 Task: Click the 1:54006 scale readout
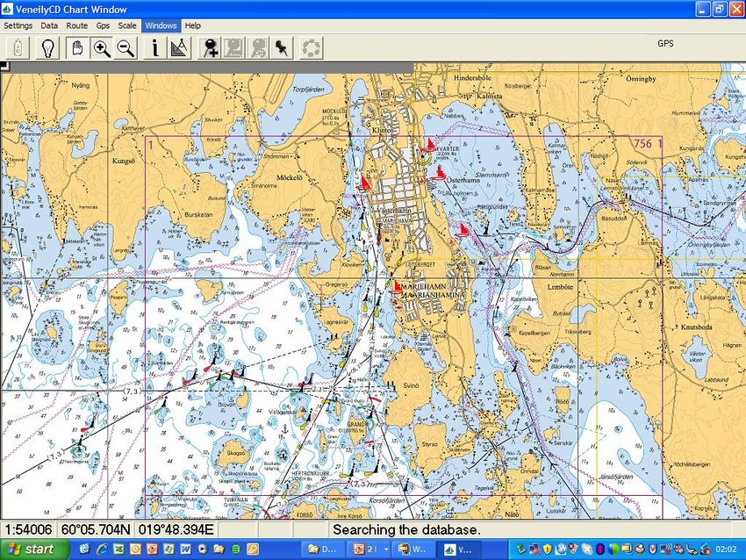point(29,529)
